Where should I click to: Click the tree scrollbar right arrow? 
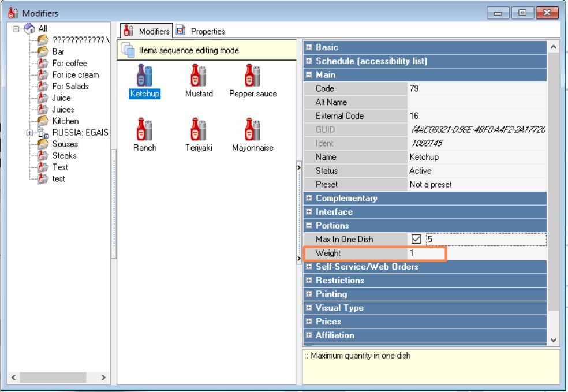pyautogui.click(x=103, y=378)
